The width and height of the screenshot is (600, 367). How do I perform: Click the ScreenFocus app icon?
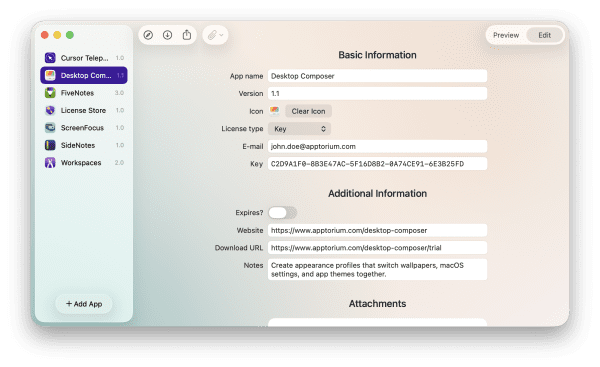(50, 128)
